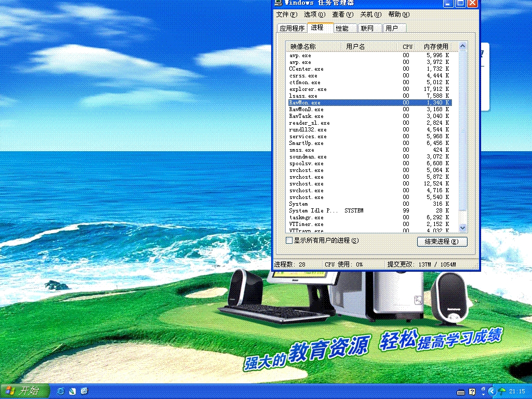Open the 关机(U) menu
Viewport: 532px width, 399px height.
tap(371, 14)
